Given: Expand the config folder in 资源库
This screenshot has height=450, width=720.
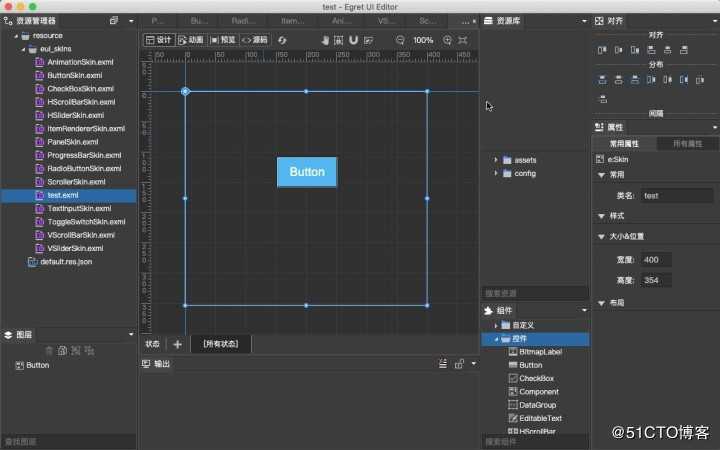Looking at the screenshot, I should pos(495,173).
